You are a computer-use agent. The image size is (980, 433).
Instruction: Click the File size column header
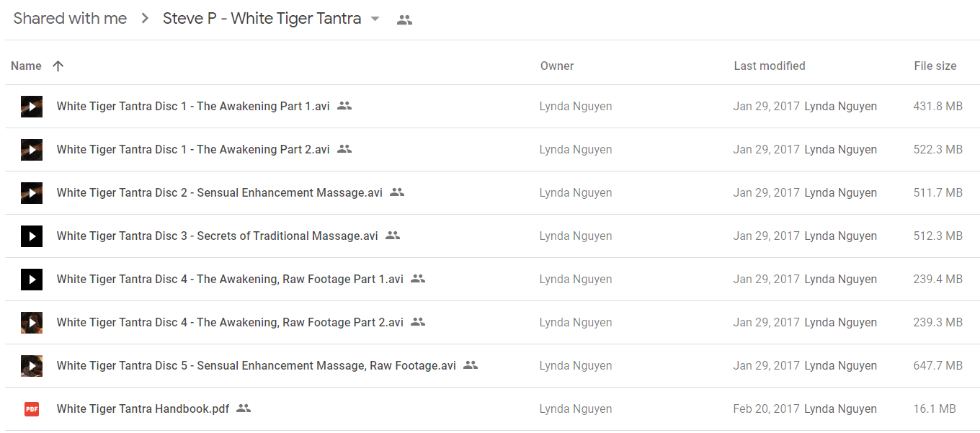pyautogui.click(x=935, y=66)
